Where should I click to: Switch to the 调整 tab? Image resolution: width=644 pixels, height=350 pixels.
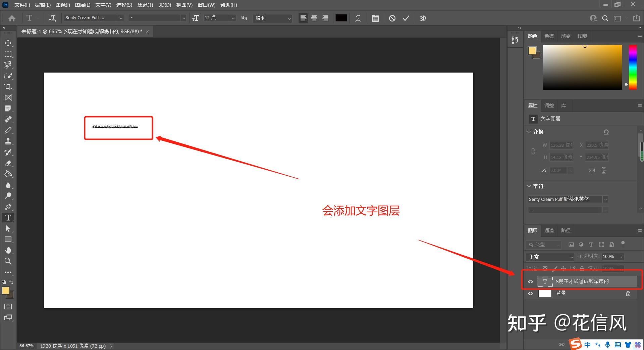tap(549, 105)
